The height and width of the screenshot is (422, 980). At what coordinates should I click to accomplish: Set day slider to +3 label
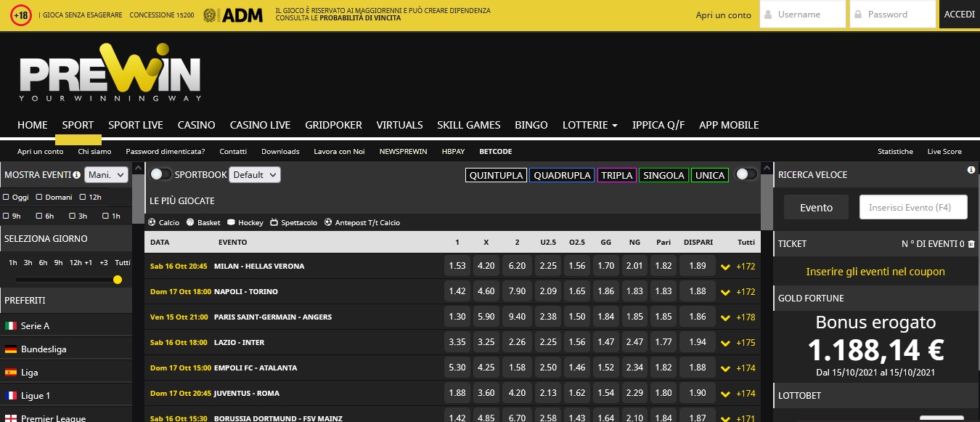[104, 263]
